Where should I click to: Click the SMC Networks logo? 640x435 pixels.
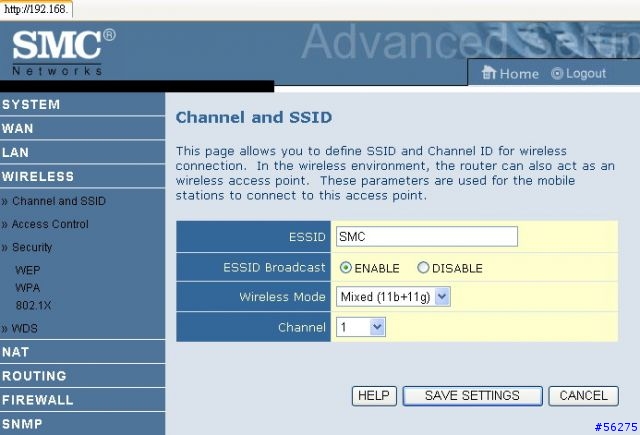pos(63,52)
